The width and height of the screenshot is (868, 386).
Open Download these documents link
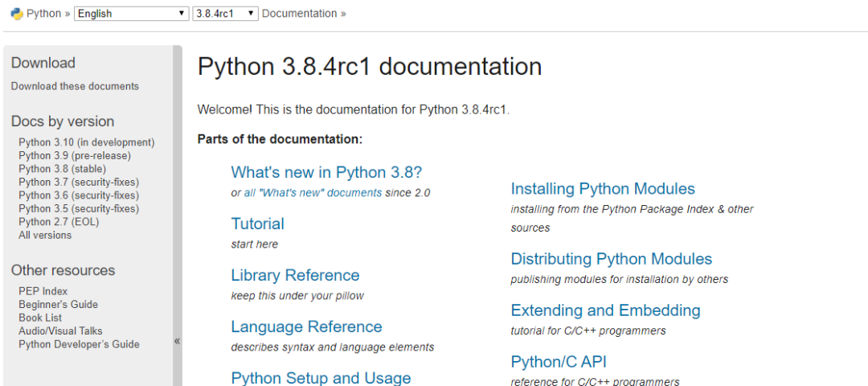click(x=75, y=86)
